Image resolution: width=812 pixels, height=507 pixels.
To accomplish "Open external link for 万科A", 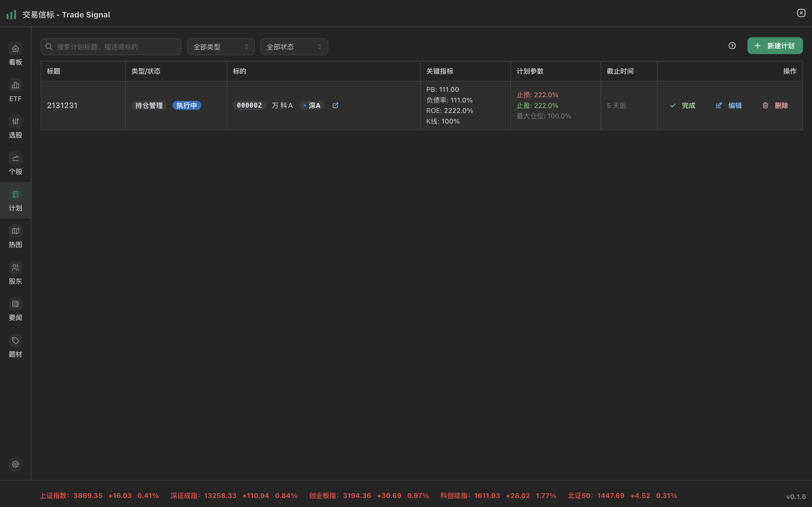I will [335, 105].
